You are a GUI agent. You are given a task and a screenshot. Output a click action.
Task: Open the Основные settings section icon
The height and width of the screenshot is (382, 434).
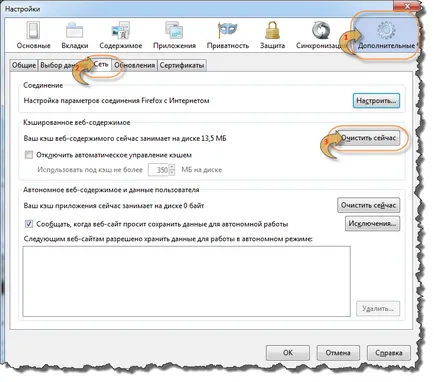click(33, 35)
